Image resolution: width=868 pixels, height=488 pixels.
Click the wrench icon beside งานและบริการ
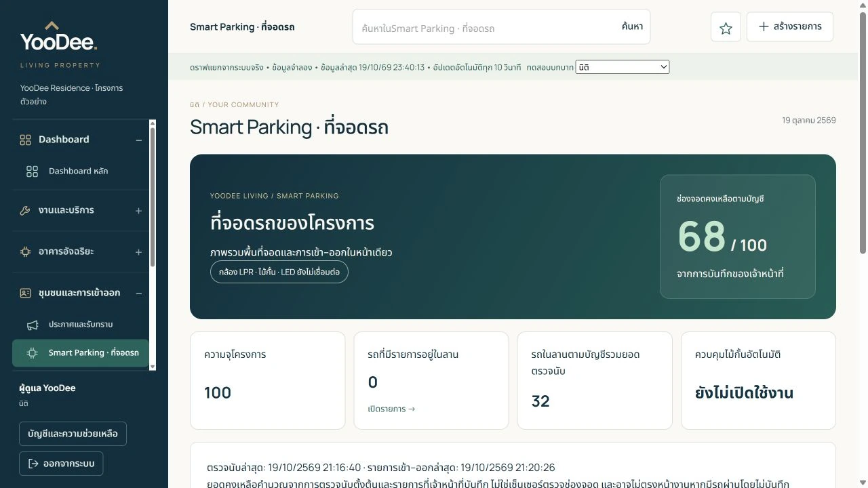[25, 211]
